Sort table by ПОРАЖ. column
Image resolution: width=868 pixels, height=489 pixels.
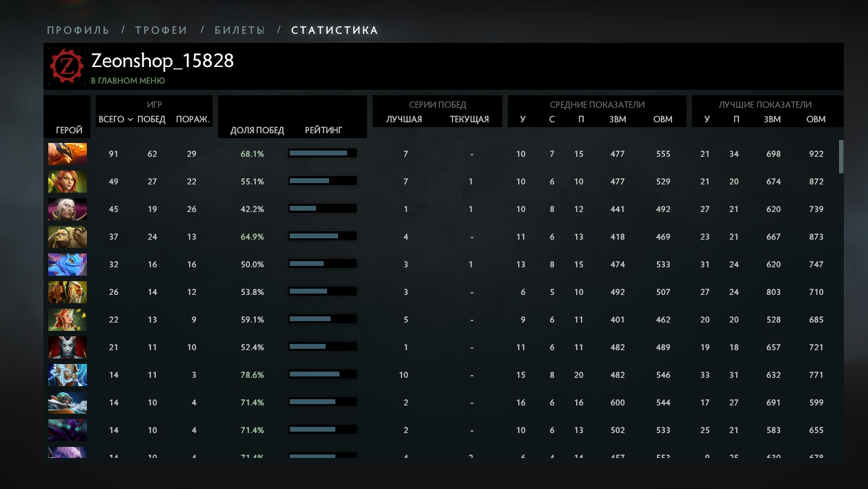(x=193, y=119)
